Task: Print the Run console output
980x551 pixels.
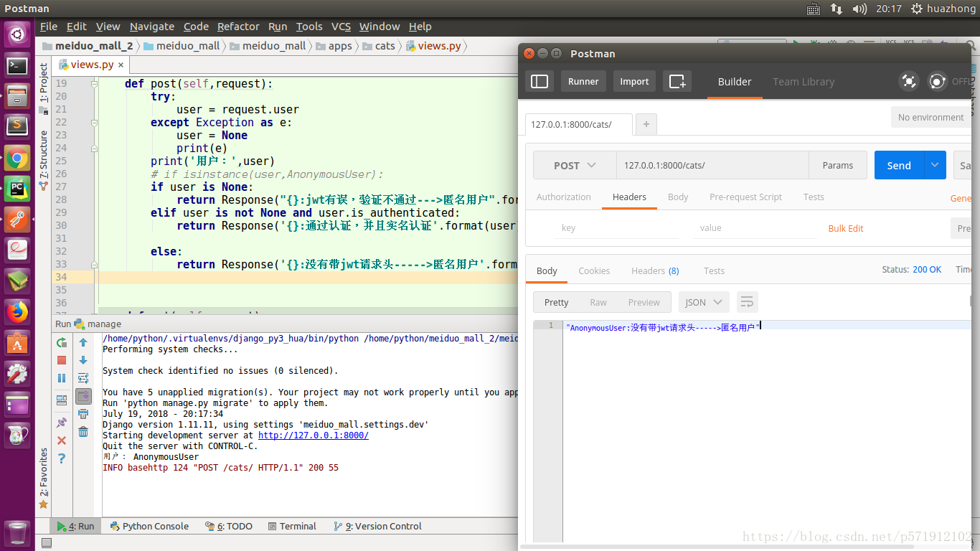Action: click(83, 414)
